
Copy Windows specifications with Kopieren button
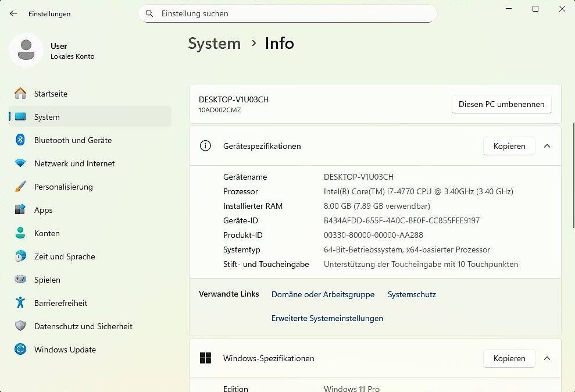509,358
